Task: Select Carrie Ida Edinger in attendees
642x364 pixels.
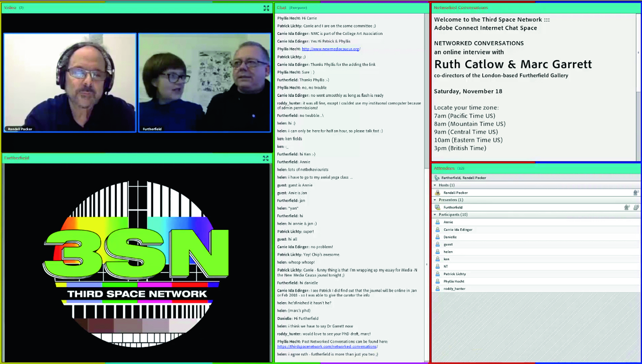Action: click(x=458, y=229)
